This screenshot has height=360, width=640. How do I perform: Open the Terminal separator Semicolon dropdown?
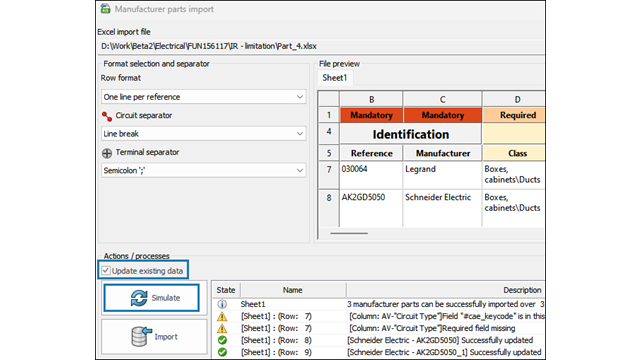pos(204,170)
